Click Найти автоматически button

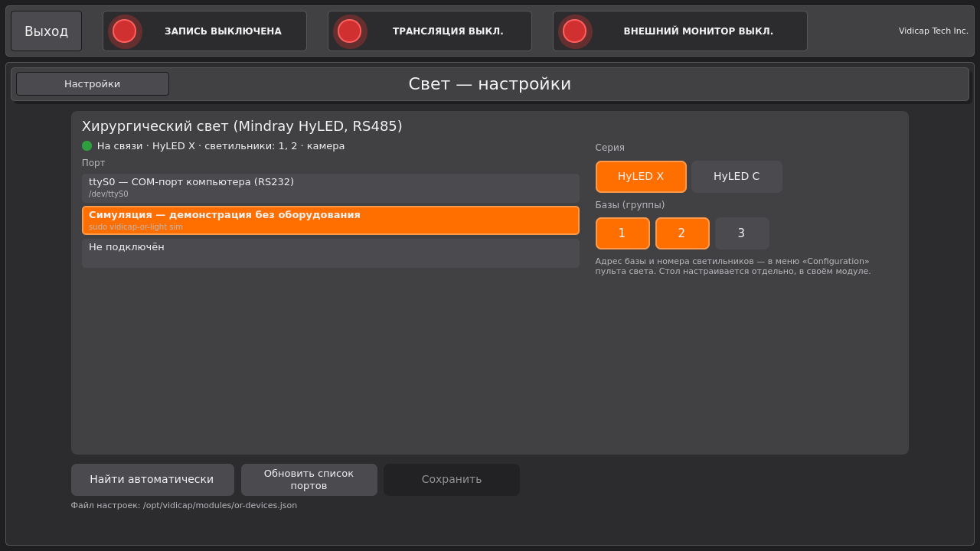coord(152,480)
